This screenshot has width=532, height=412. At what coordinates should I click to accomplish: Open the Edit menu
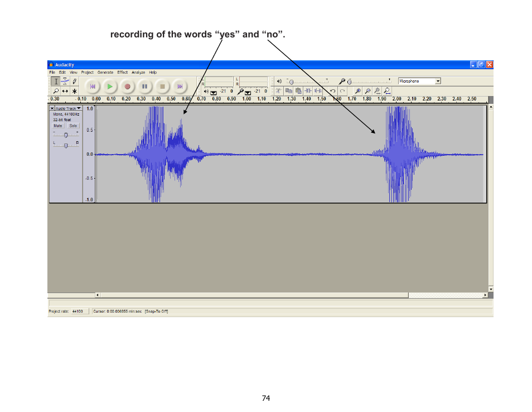click(62, 73)
